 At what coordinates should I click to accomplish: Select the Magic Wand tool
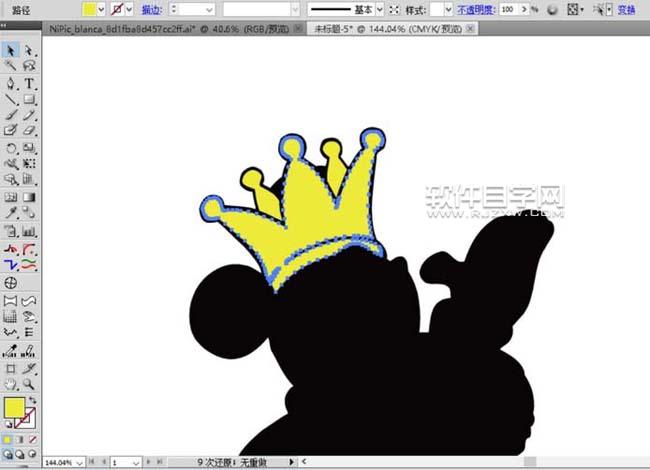point(11,65)
